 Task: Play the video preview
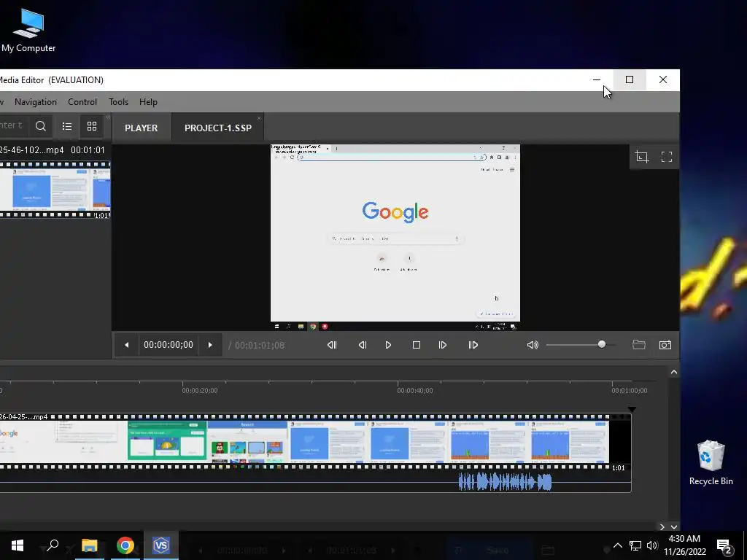tap(388, 345)
